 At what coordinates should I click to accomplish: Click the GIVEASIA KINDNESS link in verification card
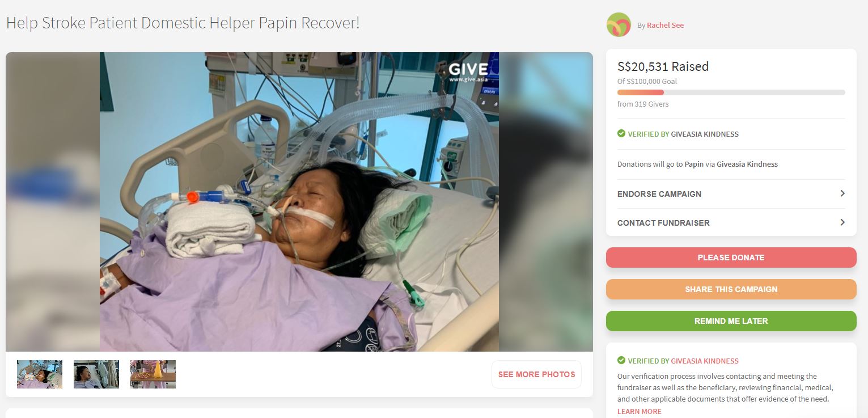tap(705, 361)
